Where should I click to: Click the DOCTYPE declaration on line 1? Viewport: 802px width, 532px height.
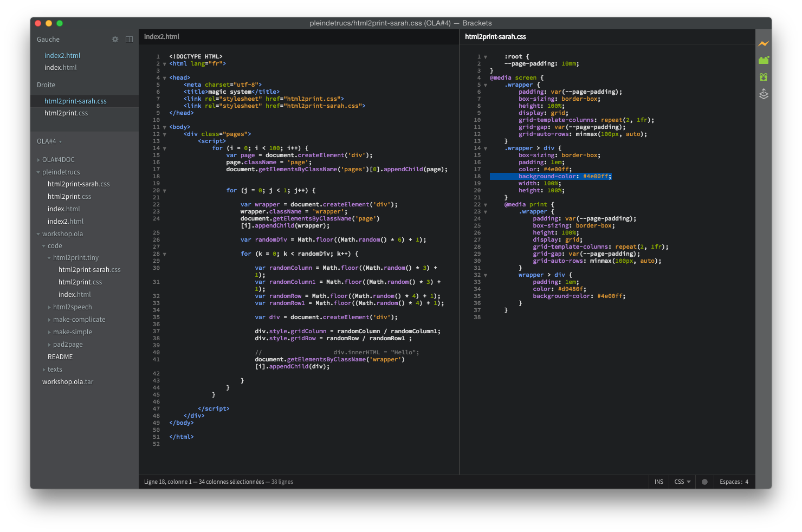(x=196, y=57)
